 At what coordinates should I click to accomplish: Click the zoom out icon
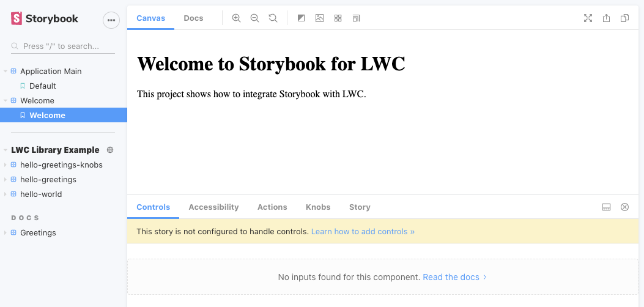coord(254,18)
